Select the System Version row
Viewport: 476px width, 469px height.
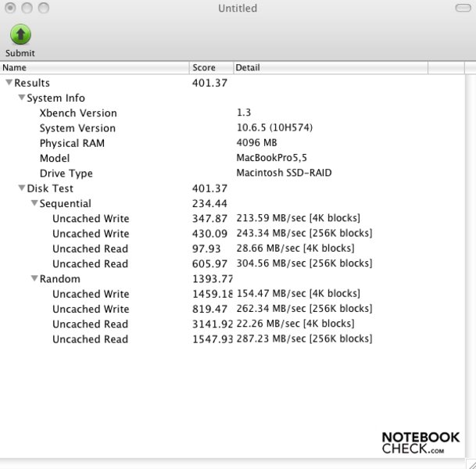tap(232, 127)
